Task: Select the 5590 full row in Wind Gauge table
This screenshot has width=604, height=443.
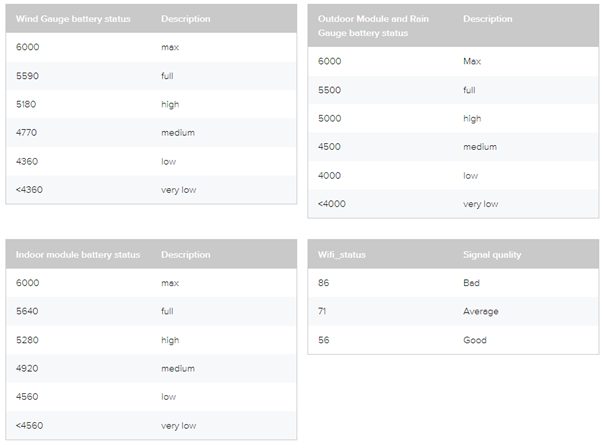Action: click(151, 76)
